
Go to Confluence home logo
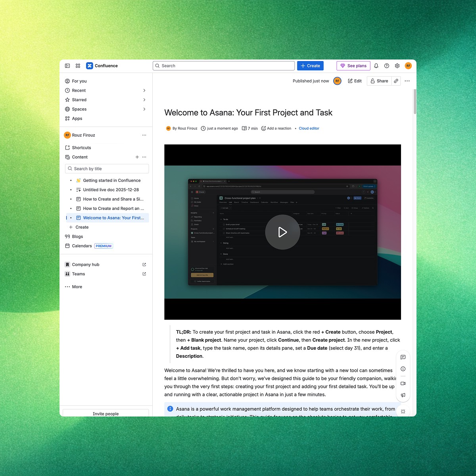pos(102,66)
